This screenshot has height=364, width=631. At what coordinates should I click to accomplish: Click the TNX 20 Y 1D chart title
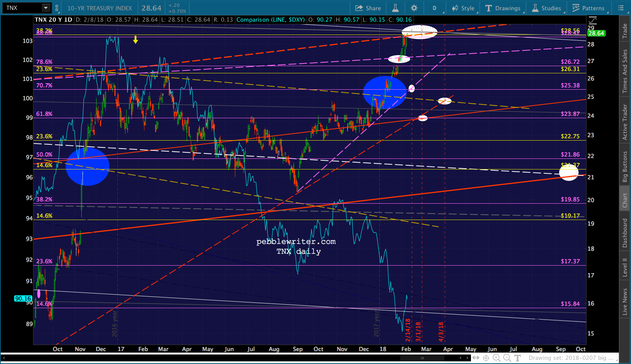coord(53,20)
